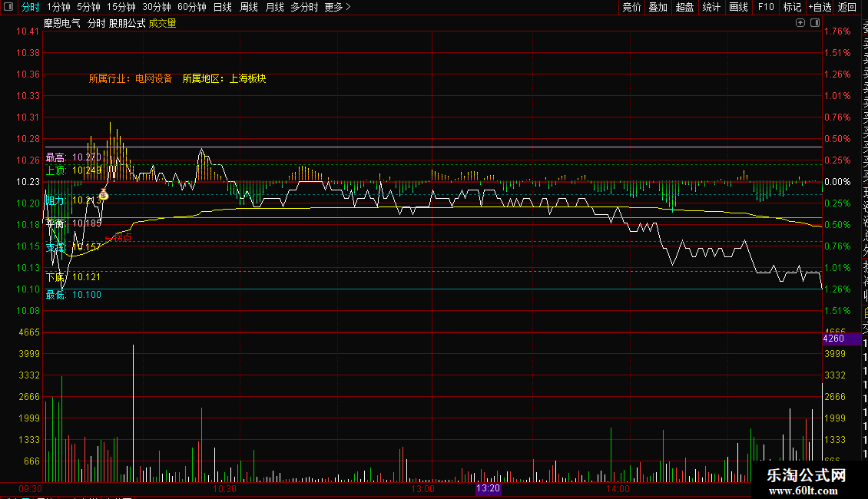Select the 15分钟 period tab
Screen dimensions: 868x499
pyautogui.click(x=121, y=7)
